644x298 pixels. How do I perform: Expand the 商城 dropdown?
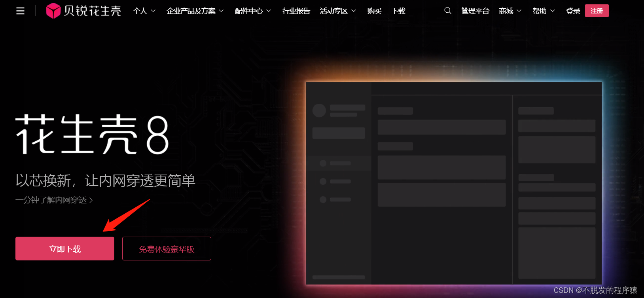(x=510, y=11)
